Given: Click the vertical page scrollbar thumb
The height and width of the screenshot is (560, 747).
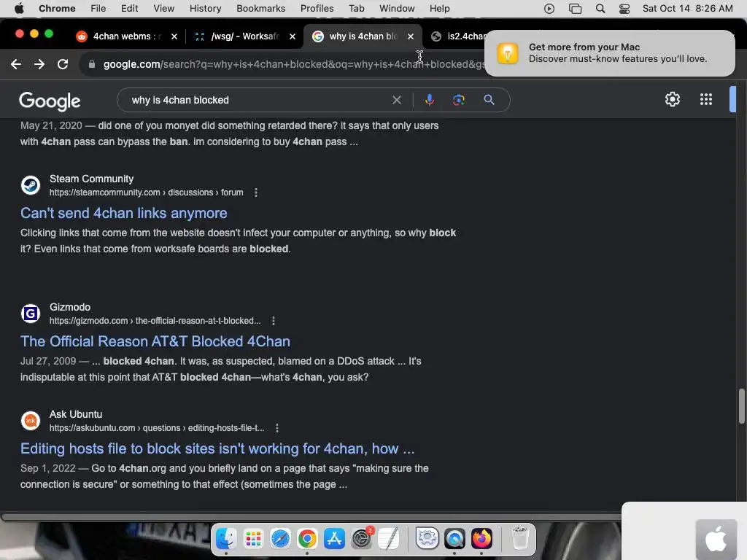Looking at the screenshot, I should 741,406.
